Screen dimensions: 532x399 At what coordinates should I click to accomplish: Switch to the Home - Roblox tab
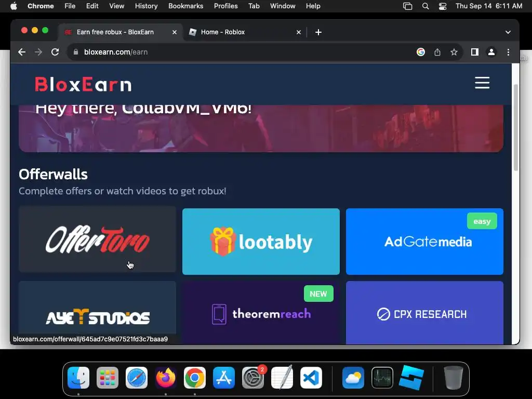[x=245, y=32]
